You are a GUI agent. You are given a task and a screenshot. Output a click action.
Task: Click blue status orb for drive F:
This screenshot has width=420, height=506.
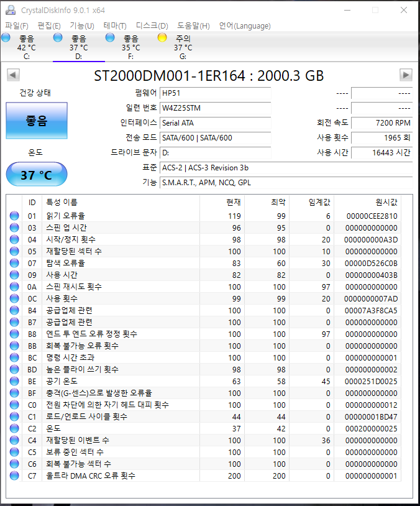110,38
